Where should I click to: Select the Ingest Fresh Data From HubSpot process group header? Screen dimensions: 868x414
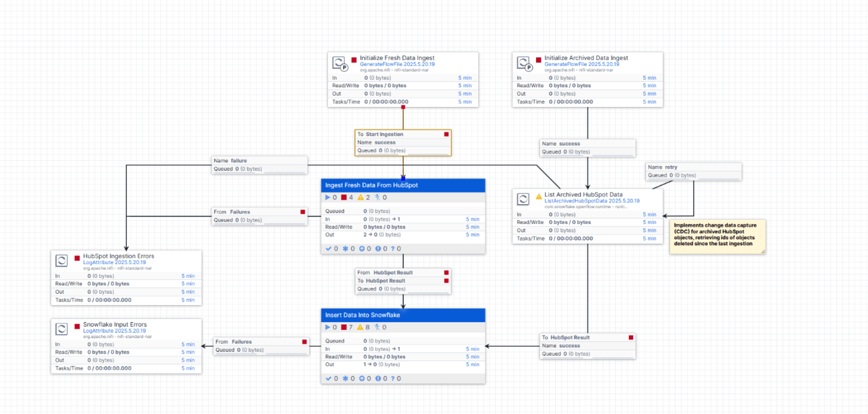point(403,186)
